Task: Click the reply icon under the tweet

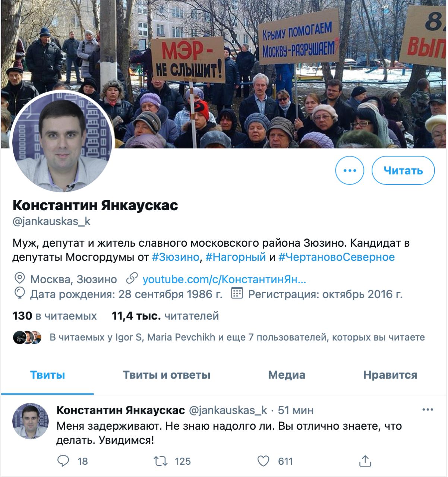Action: click(63, 461)
